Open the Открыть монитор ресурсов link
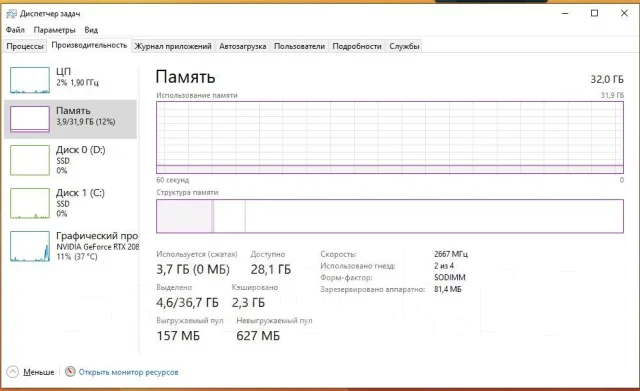640x391 pixels. (x=128, y=372)
